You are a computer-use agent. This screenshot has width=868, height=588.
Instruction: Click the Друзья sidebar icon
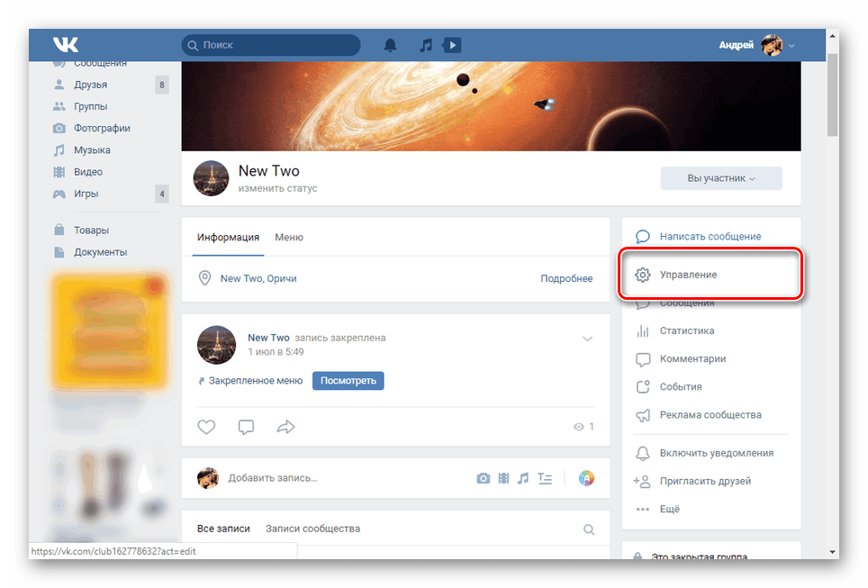tap(59, 85)
